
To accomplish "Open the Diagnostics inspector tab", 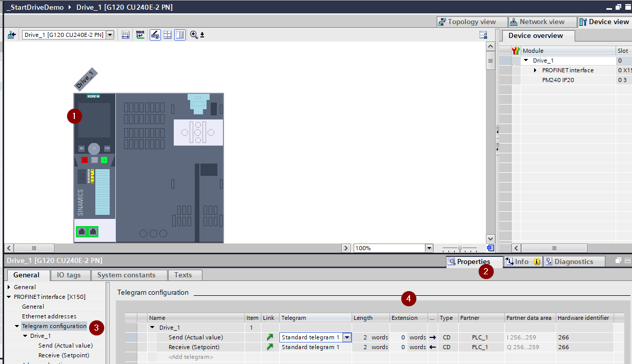I will click(x=574, y=261).
